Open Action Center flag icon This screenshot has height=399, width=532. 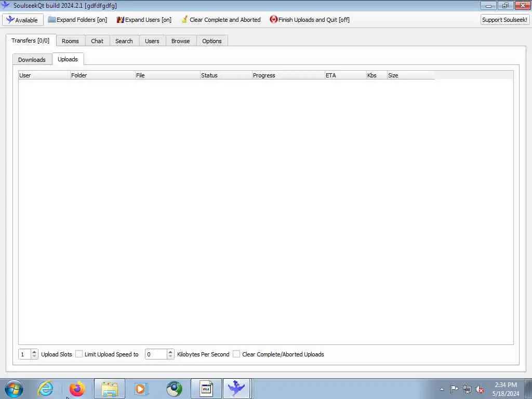pos(454,389)
